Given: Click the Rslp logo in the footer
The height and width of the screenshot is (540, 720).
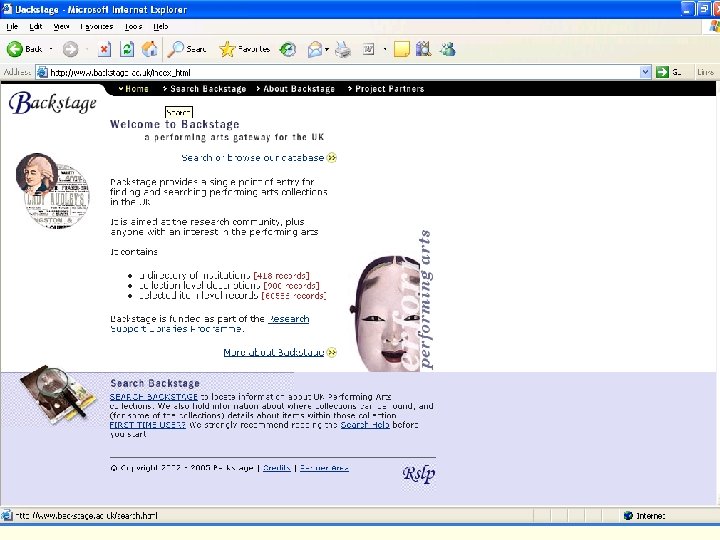Looking at the screenshot, I should coord(418,473).
